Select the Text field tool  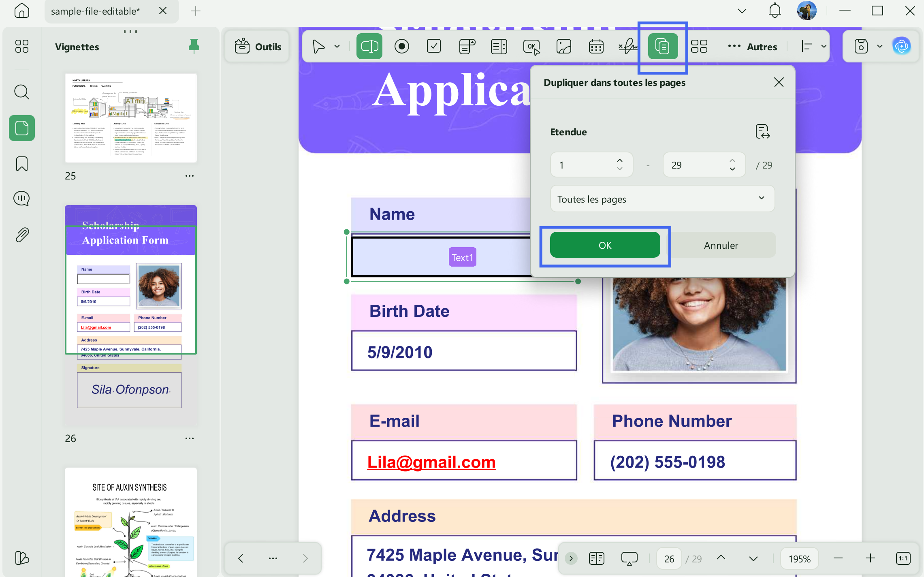pyautogui.click(x=369, y=46)
